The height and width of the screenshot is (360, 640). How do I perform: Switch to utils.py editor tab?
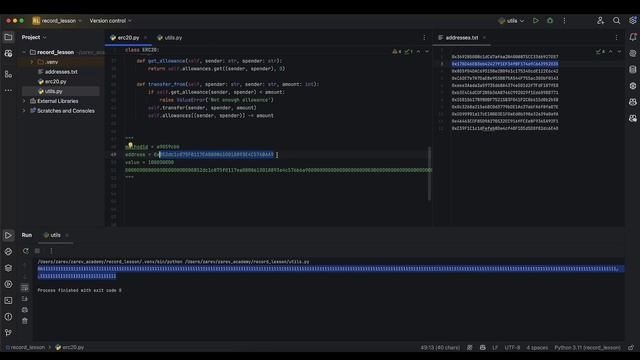(x=169, y=38)
